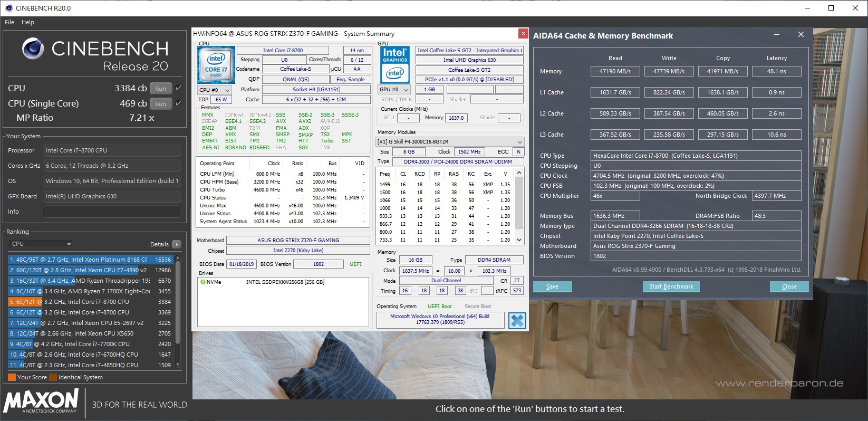Close the HWiNFO64 System Summary window
Screen dimensions: 868x421
pyautogui.click(x=523, y=33)
